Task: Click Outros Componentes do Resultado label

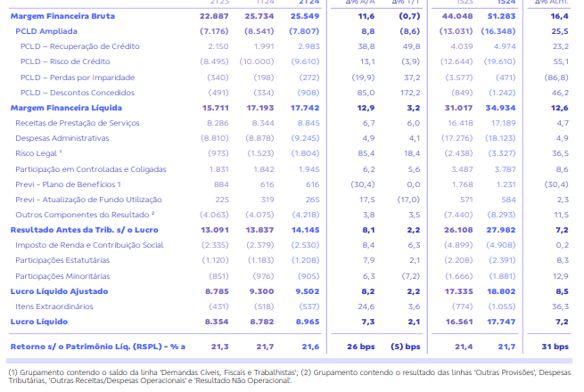Action: 85,215
